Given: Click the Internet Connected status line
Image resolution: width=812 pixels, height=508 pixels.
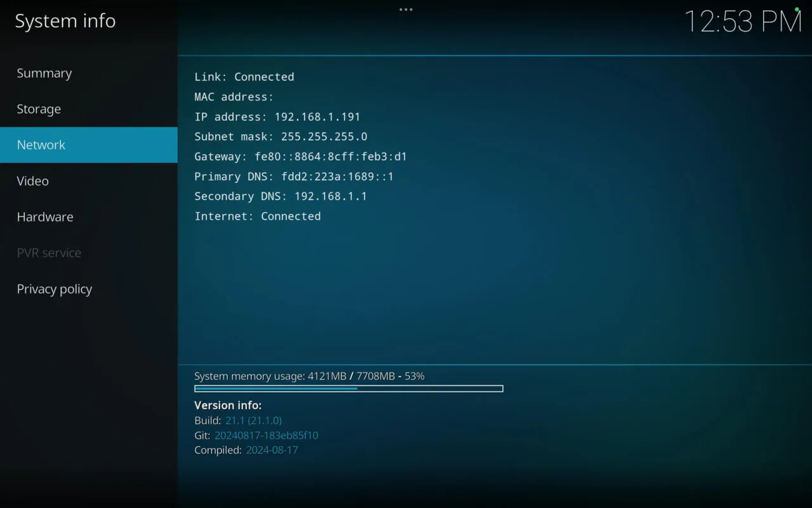Looking at the screenshot, I should tap(258, 216).
